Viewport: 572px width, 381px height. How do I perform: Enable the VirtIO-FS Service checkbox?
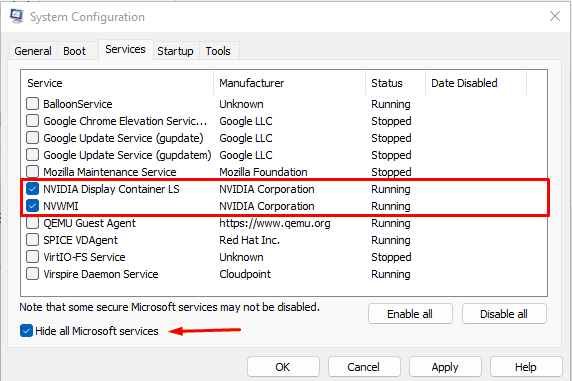pos(32,257)
